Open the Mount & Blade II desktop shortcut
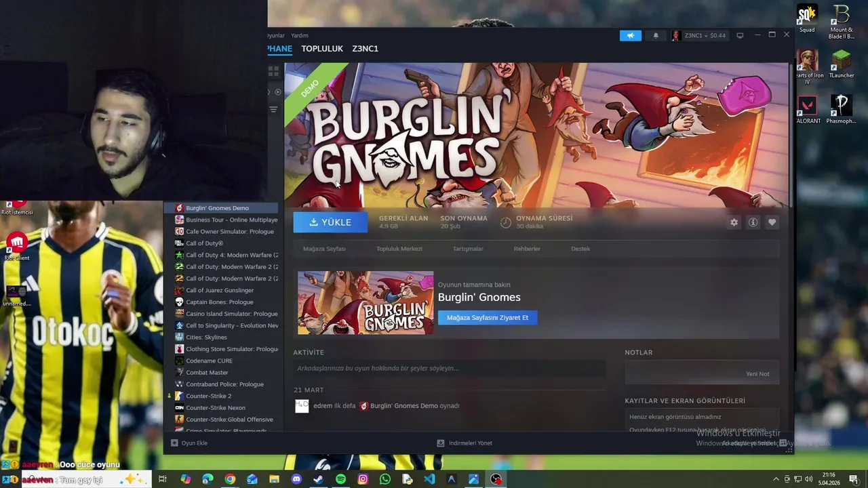 tap(841, 22)
